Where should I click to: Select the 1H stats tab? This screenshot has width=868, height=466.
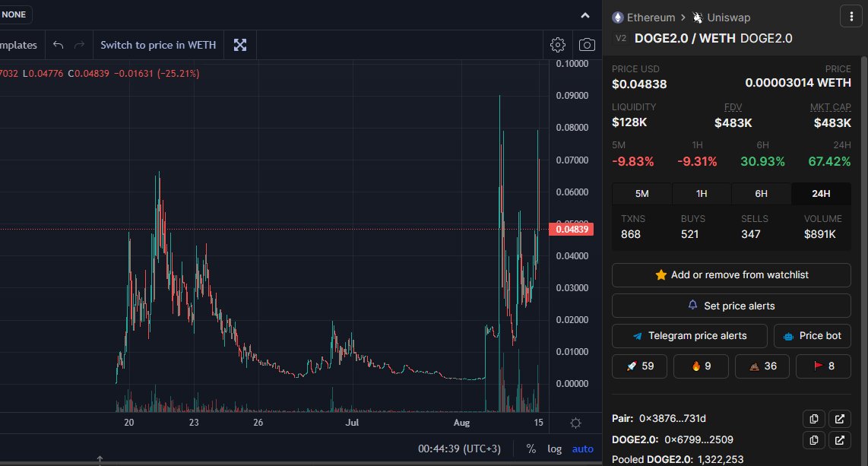(x=702, y=194)
